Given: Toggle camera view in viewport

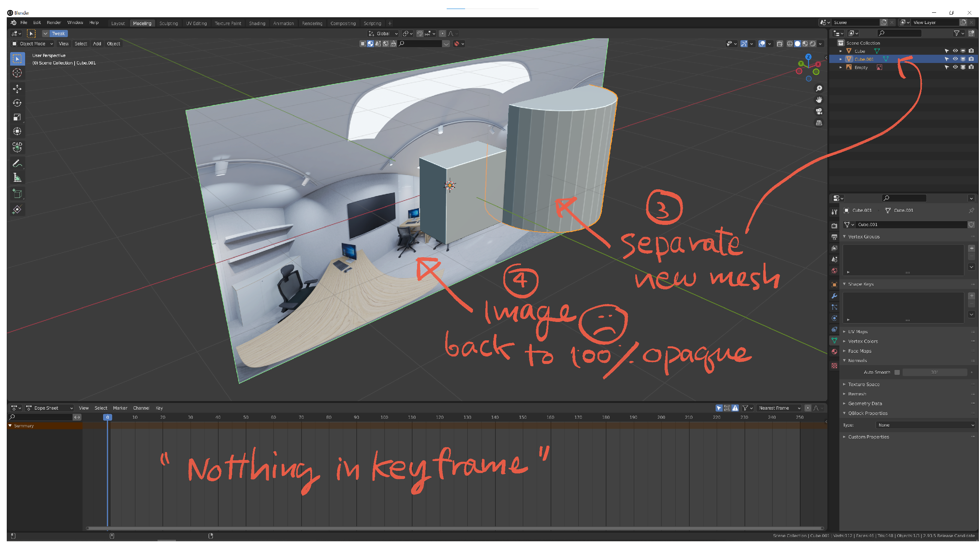Looking at the screenshot, I should click(x=819, y=111).
